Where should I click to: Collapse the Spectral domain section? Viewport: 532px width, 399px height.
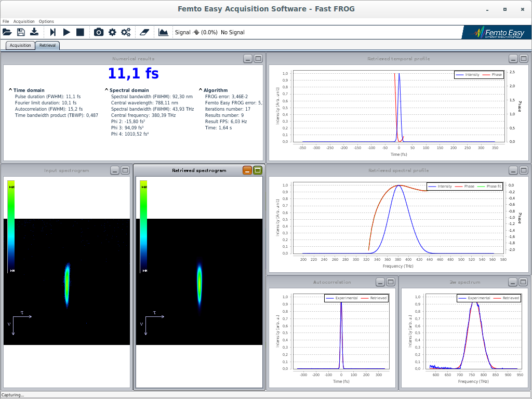click(107, 90)
